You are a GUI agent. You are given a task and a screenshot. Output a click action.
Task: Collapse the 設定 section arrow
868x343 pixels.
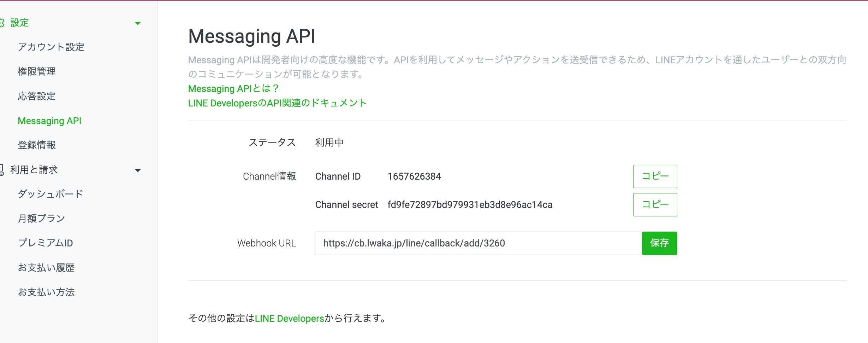tap(138, 23)
